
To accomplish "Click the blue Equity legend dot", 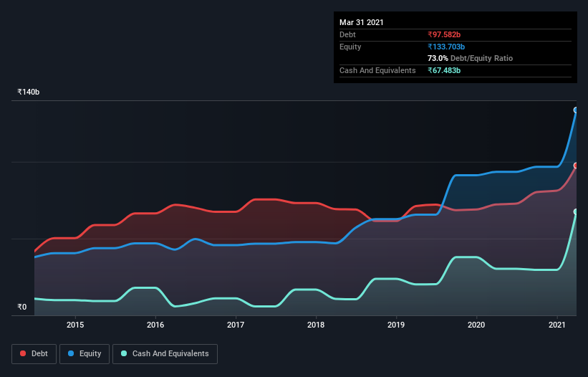I will pyautogui.click(x=71, y=353).
